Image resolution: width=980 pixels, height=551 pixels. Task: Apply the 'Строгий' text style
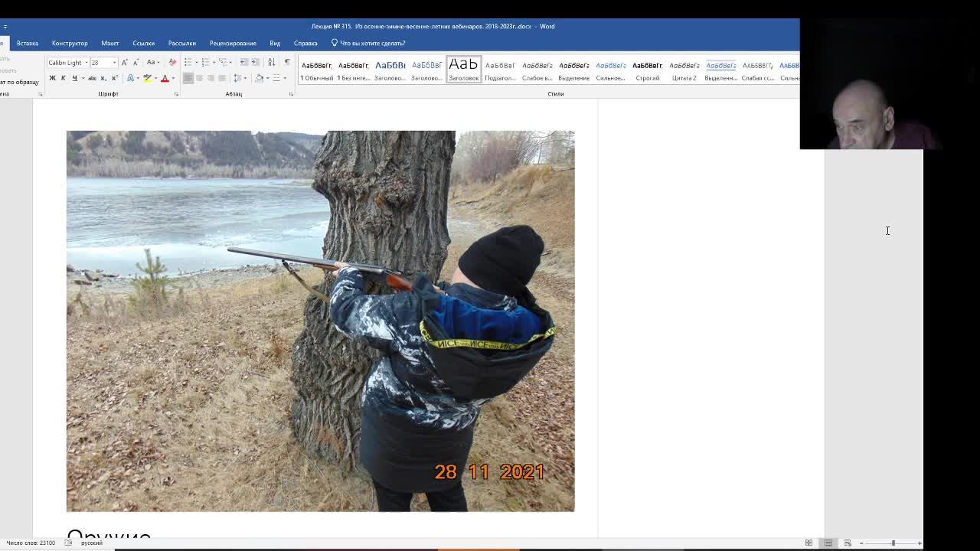point(647,70)
